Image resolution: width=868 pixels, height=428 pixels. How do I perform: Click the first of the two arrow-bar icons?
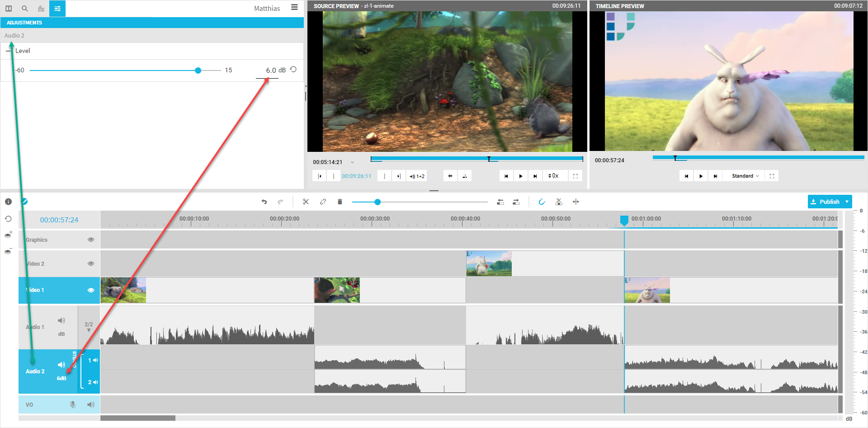click(500, 202)
